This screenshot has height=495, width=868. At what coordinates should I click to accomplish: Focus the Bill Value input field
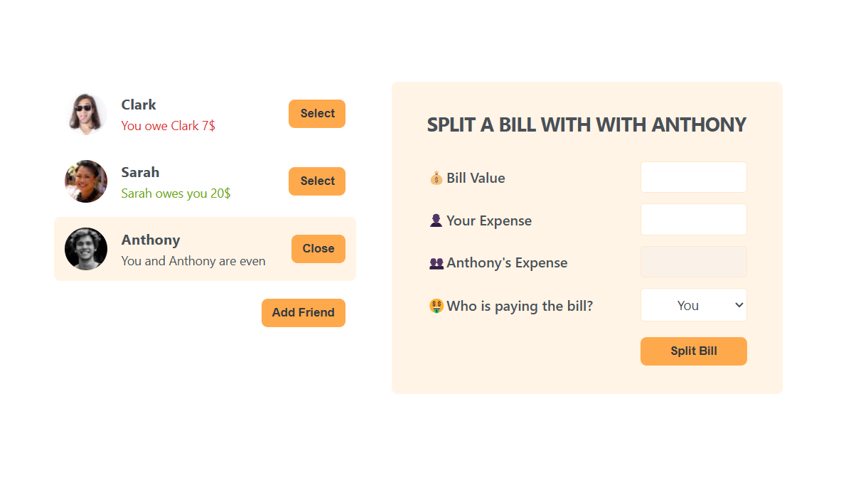point(693,177)
